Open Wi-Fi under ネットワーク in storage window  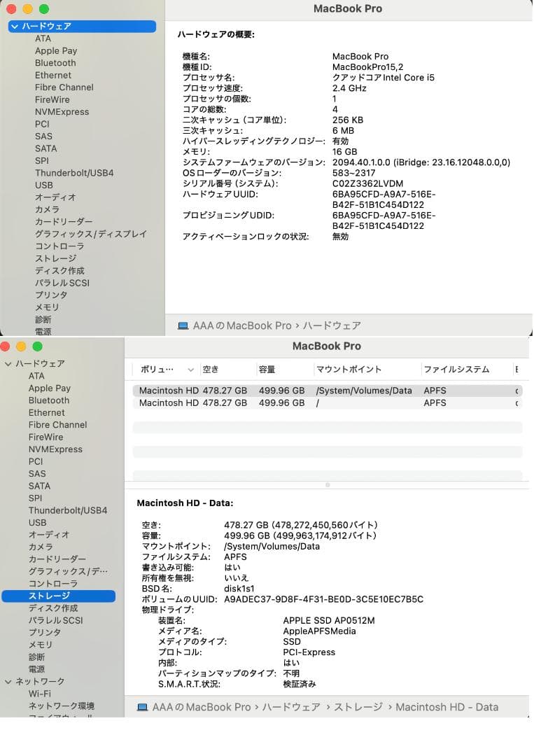39,694
